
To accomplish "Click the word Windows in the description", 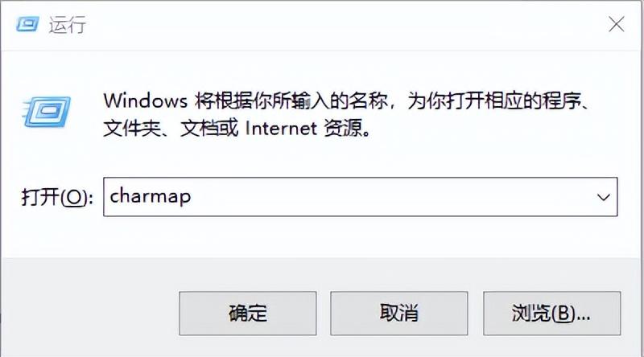I will click(x=146, y=101).
